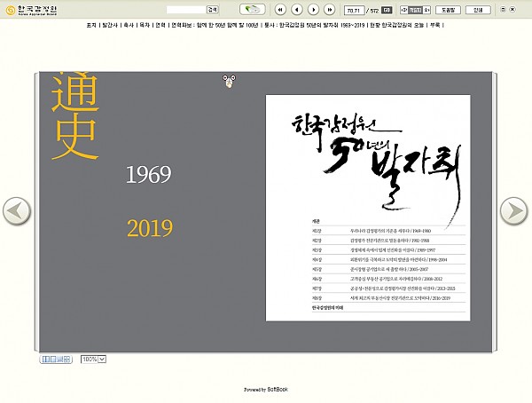Go to the previous page using the toolbar arrow
Viewport: 532px width, 403px height.
point(297,10)
